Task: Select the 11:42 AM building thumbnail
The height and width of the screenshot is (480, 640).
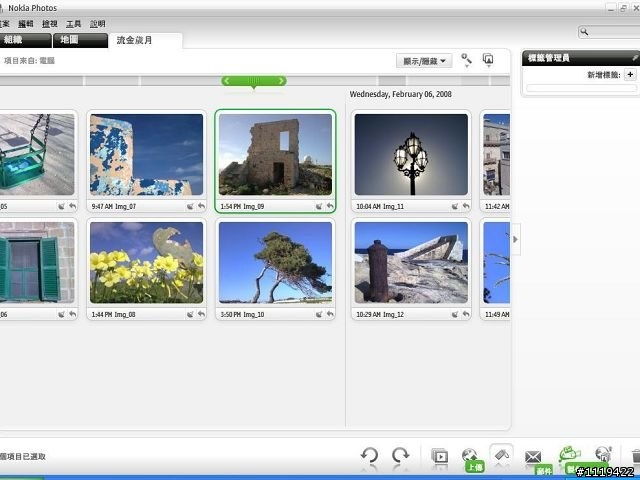Action: point(496,155)
